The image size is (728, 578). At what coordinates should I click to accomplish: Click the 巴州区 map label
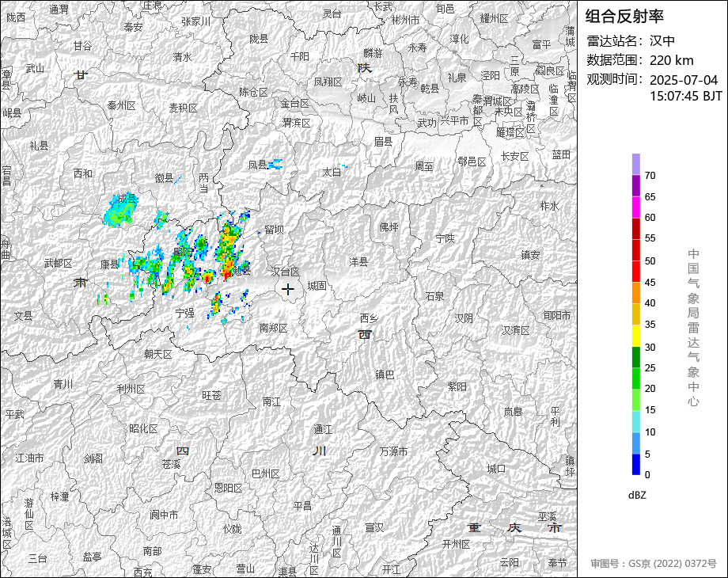(266, 473)
